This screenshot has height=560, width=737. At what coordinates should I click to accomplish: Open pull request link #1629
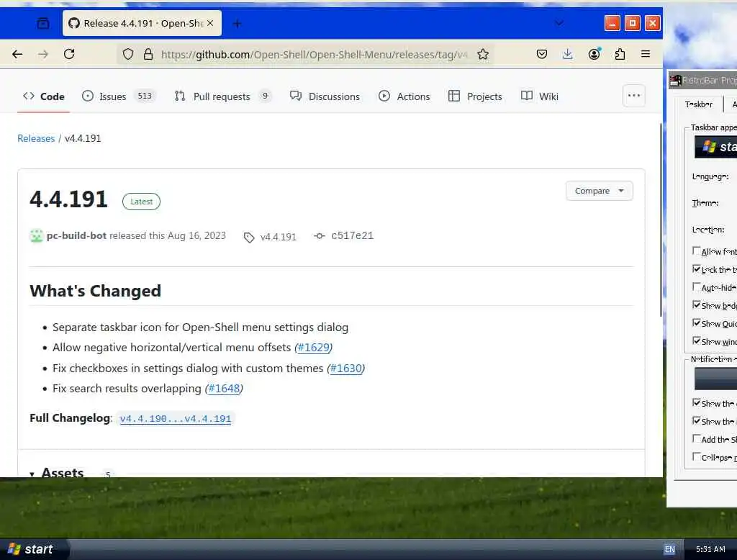[314, 348]
